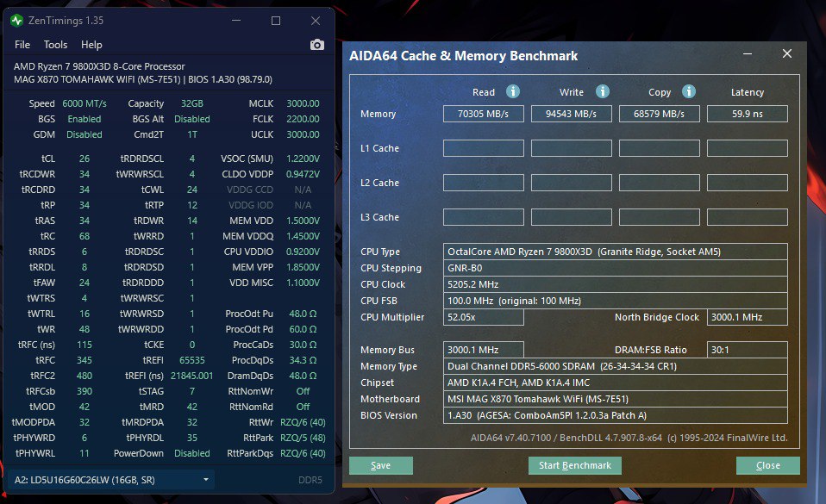Show info for the Write column
Viewport: 826px width, 504px height.
[x=602, y=91]
